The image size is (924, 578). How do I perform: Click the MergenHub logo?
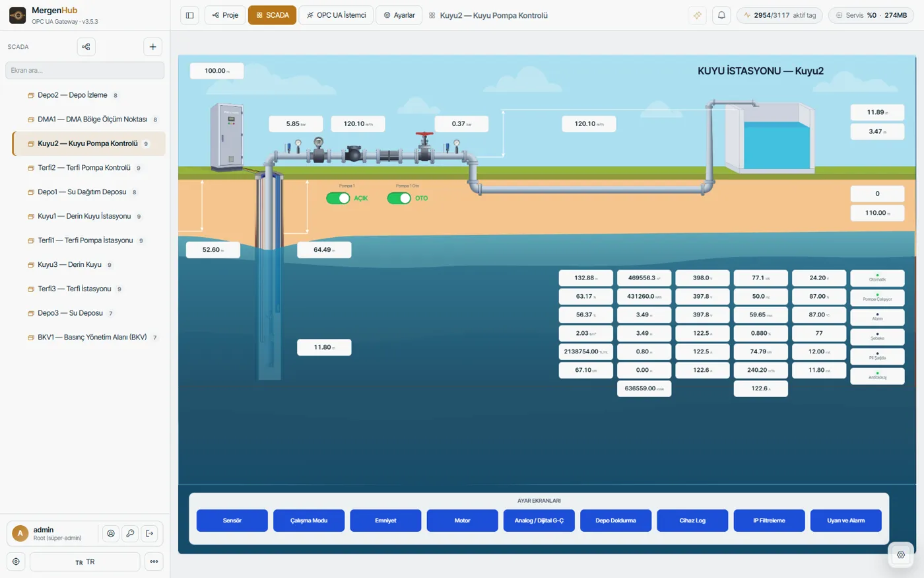pyautogui.click(x=18, y=15)
